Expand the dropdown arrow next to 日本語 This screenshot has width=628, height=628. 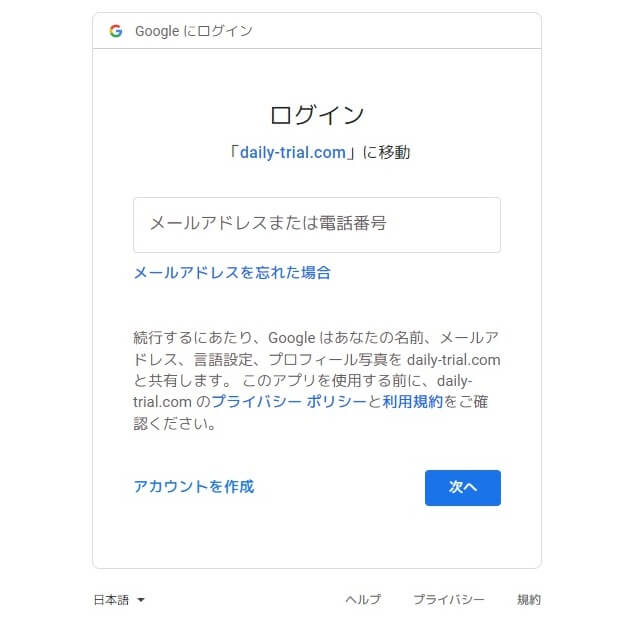tap(141, 600)
